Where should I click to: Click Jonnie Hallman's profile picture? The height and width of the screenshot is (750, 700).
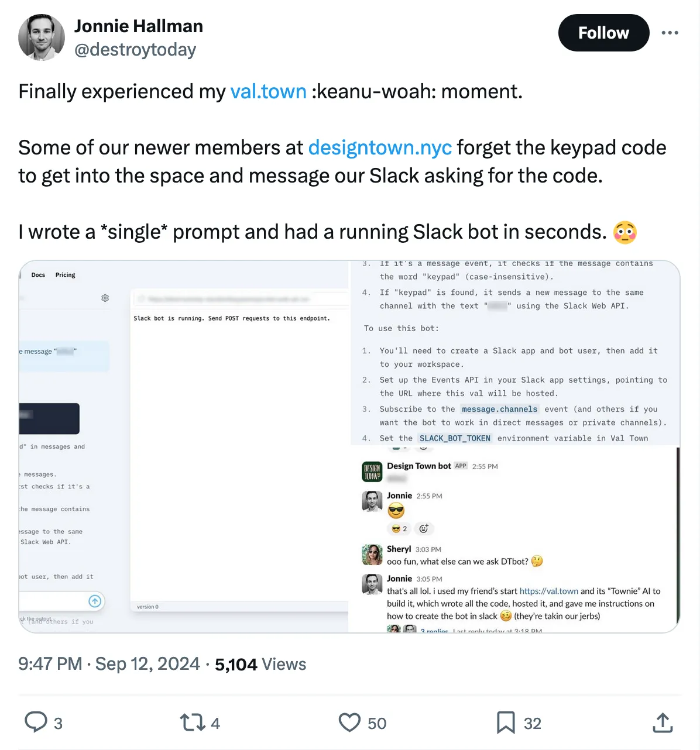[42, 37]
